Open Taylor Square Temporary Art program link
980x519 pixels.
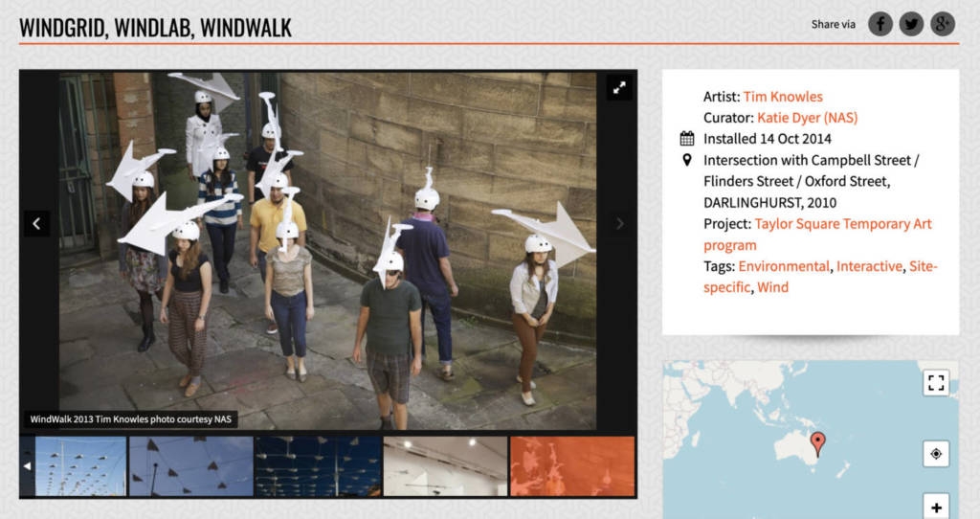817,234
